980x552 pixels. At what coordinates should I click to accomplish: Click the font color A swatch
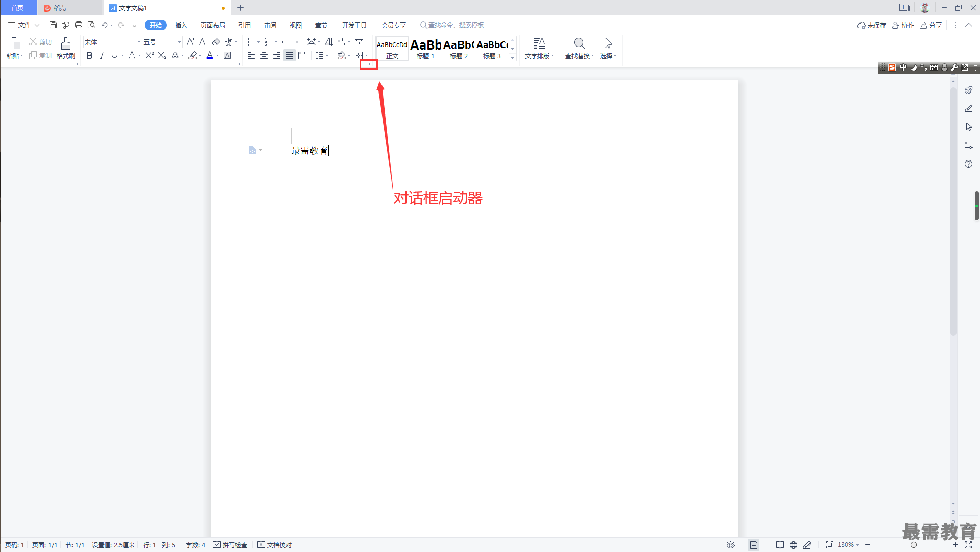click(210, 55)
